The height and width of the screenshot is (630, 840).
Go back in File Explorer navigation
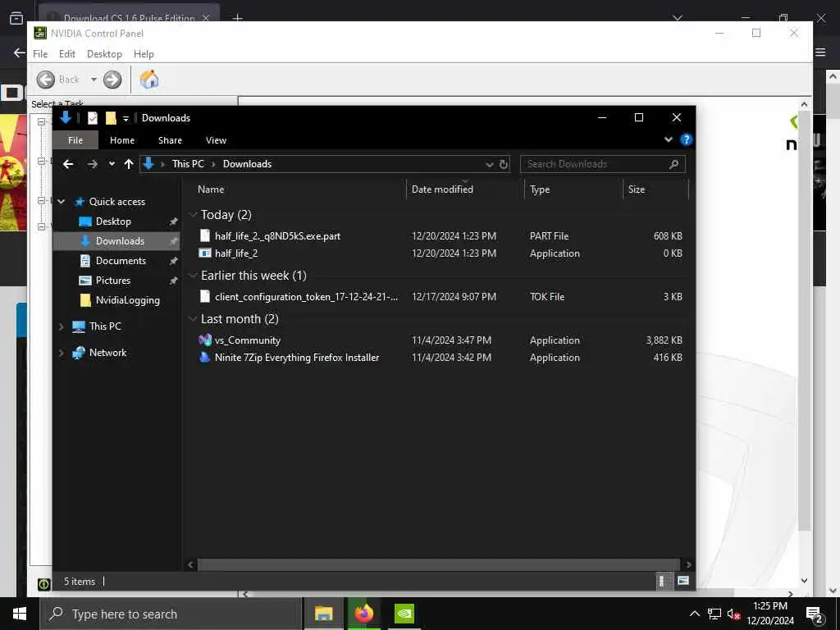pyautogui.click(x=68, y=164)
